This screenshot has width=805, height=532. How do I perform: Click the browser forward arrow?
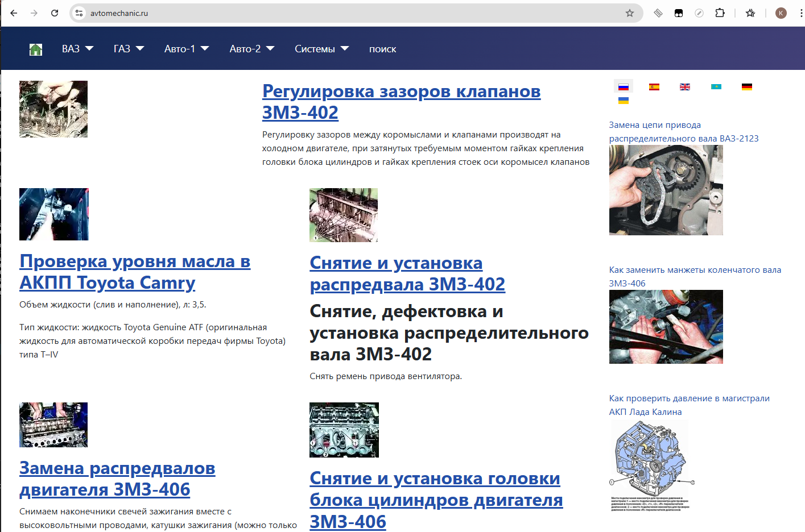tap(34, 13)
